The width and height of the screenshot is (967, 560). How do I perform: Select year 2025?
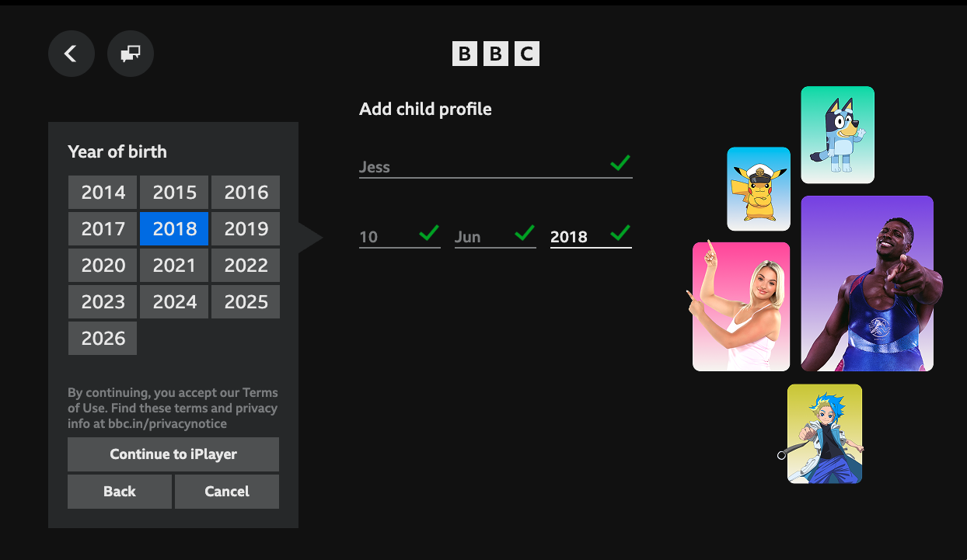pos(246,302)
